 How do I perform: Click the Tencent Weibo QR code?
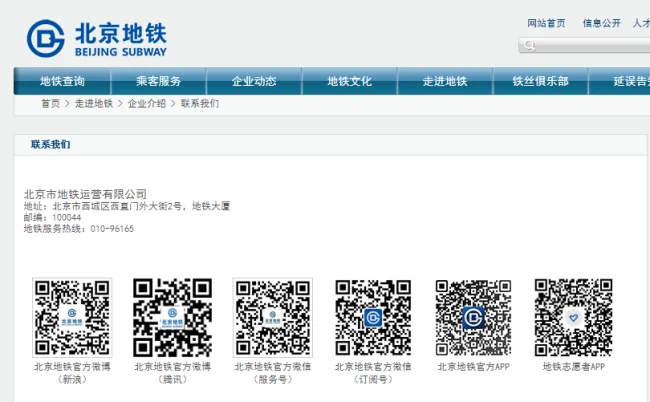[x=172, y=317]
